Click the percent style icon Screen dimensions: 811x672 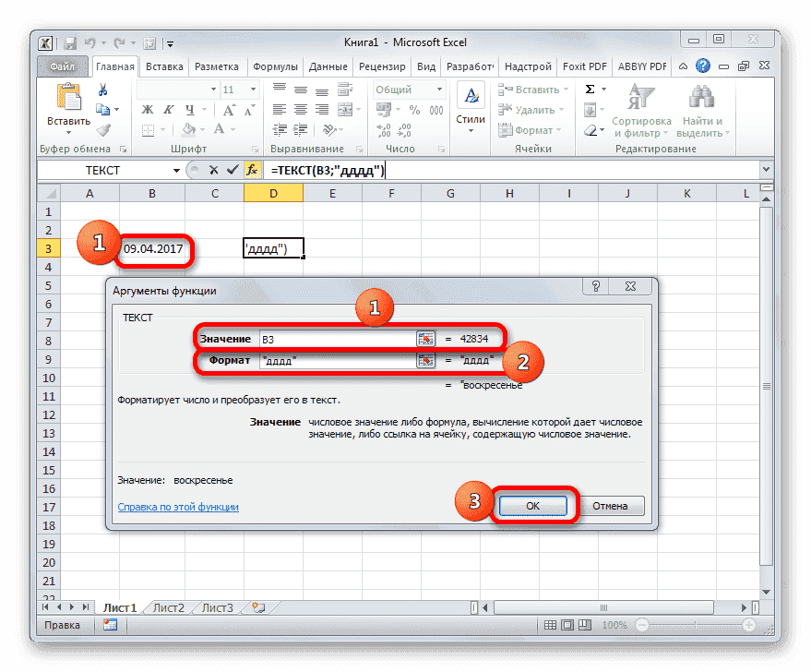[415, 111]
